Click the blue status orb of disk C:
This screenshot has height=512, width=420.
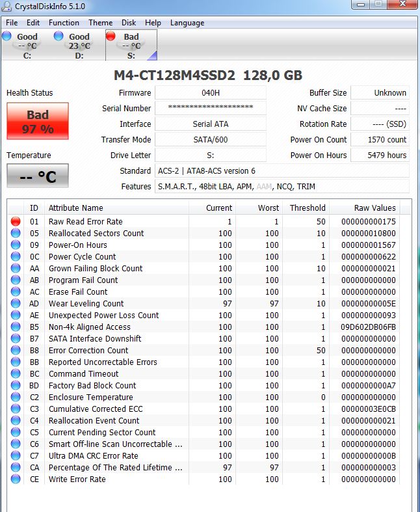pos(7,36)
